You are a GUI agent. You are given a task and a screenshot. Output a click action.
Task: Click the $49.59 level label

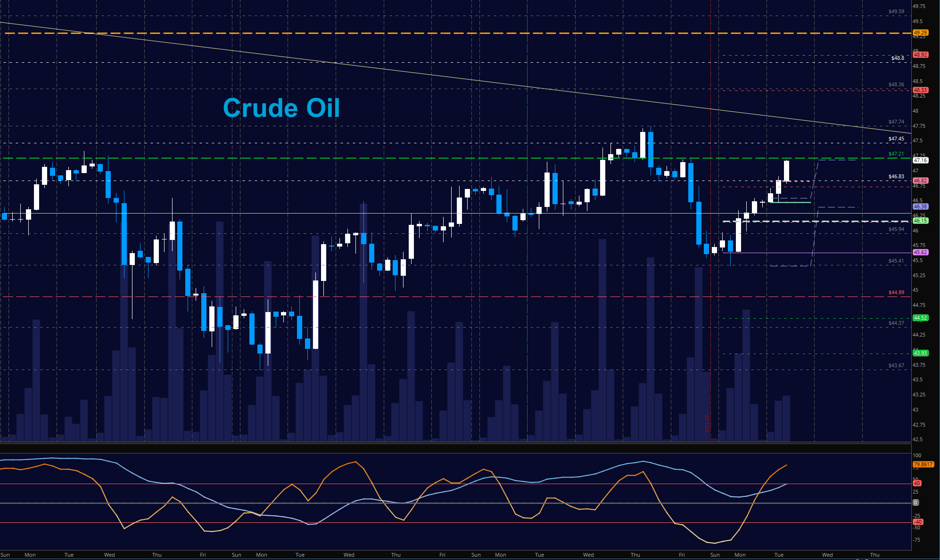tap(896, 11)
